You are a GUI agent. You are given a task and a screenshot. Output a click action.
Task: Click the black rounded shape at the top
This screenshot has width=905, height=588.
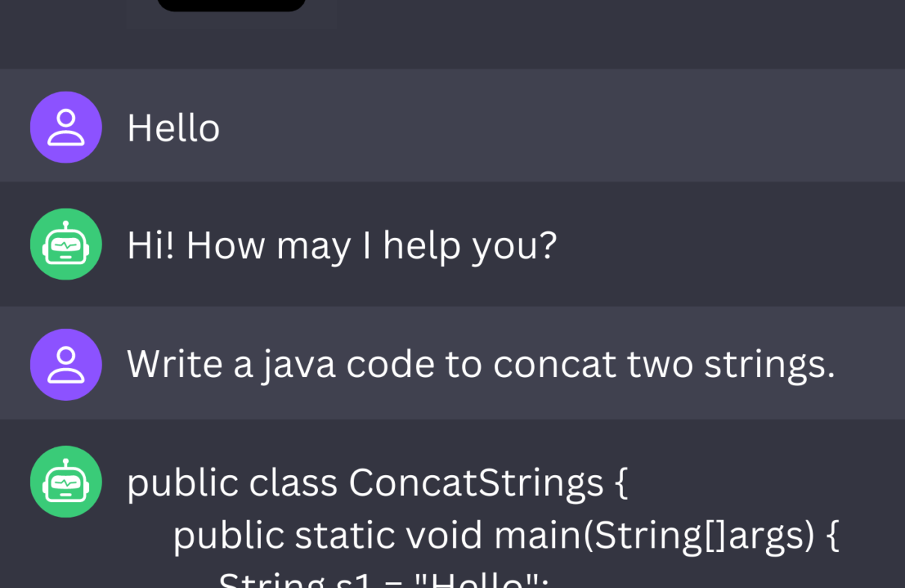(231, 5)
